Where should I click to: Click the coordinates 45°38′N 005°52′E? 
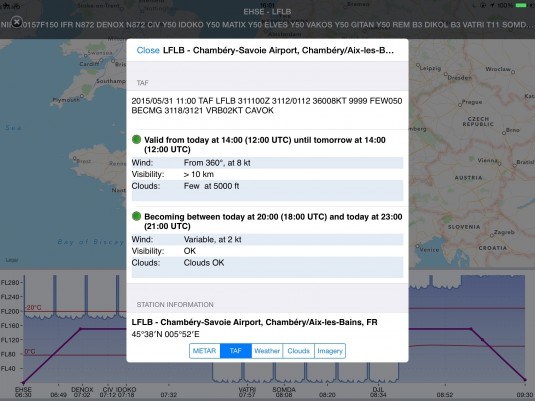point(165,334)
